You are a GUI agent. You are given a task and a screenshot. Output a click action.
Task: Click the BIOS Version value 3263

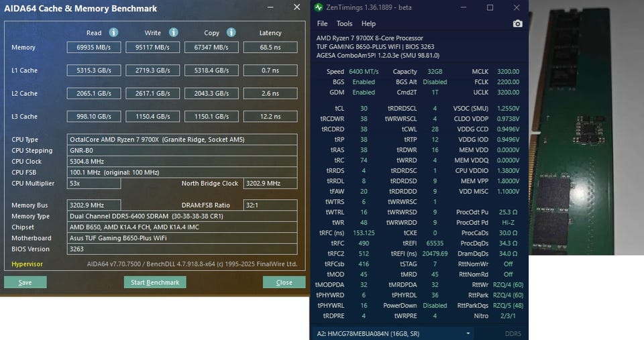182,249
